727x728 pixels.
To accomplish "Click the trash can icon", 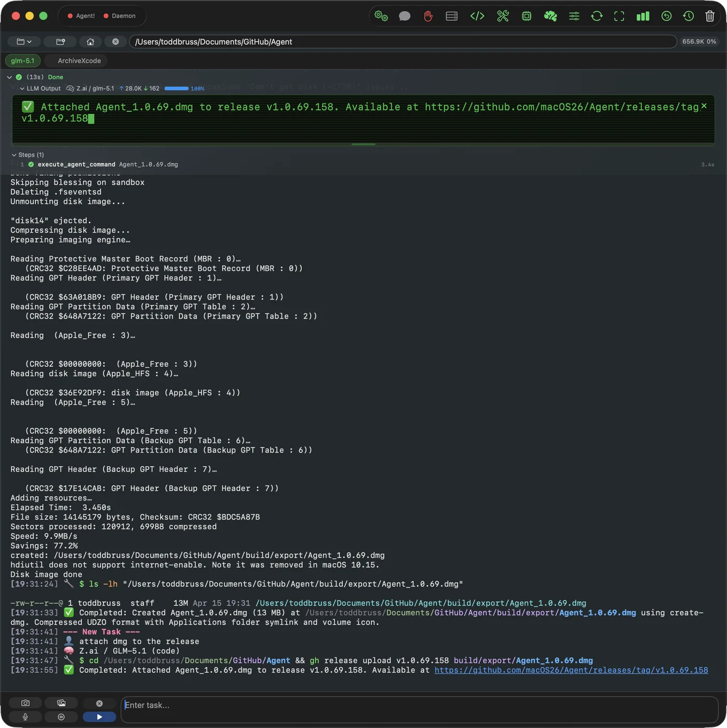I will 710,16.
